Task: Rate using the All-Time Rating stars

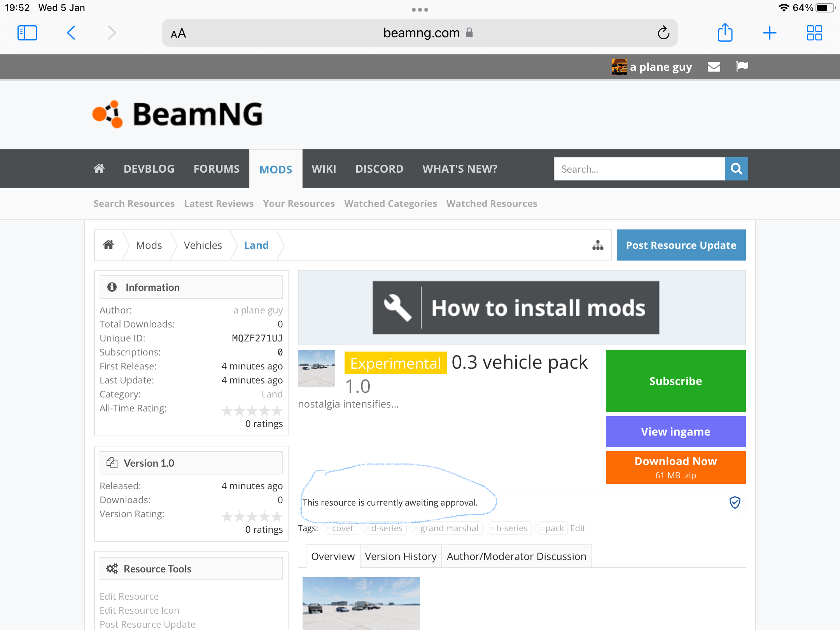Action: click(x=252, y=411)
